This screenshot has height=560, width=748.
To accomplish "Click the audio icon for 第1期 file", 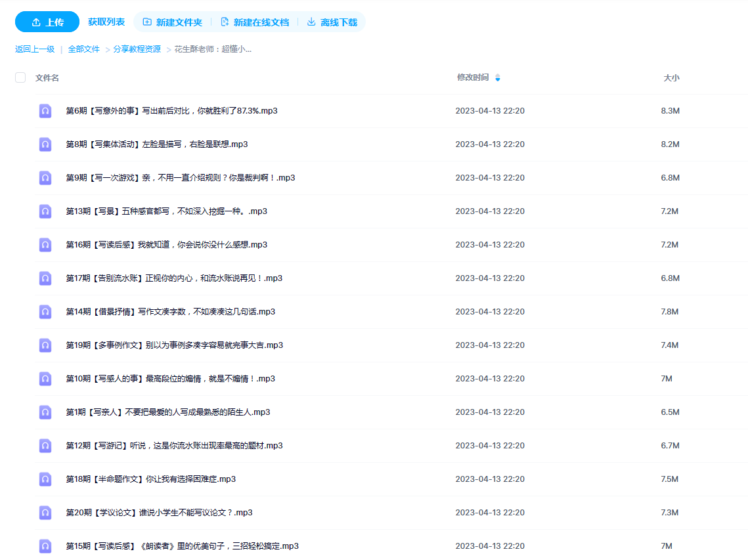I will (x=45, y=412).
